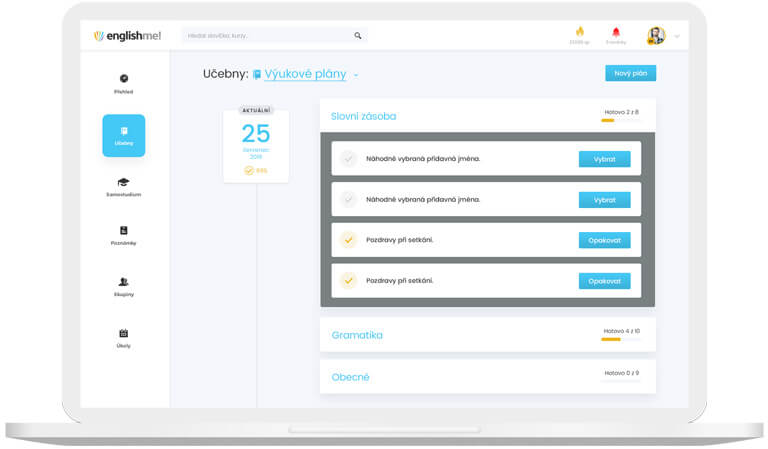Toggle checkmark on first Náhodně vybraná row
The height and width of the screenshot is (449, 768).
(x=348, y=159)
